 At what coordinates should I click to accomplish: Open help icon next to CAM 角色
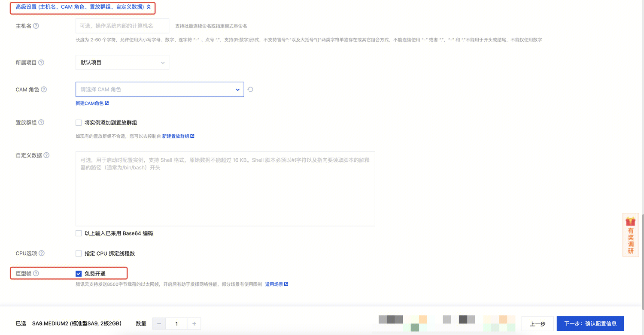pos(44,90)
